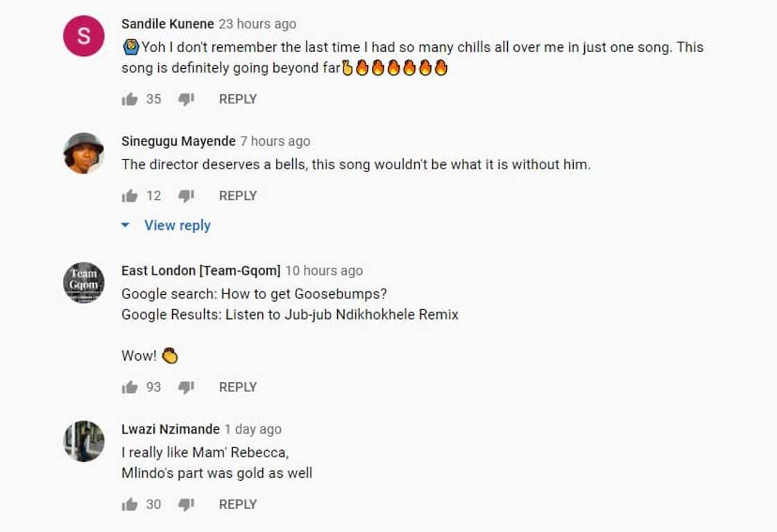The width and height of the screenshot is (777, 532).
Task: Click Sandile Kunene's pink S avatar
Action: coord(84,36)
